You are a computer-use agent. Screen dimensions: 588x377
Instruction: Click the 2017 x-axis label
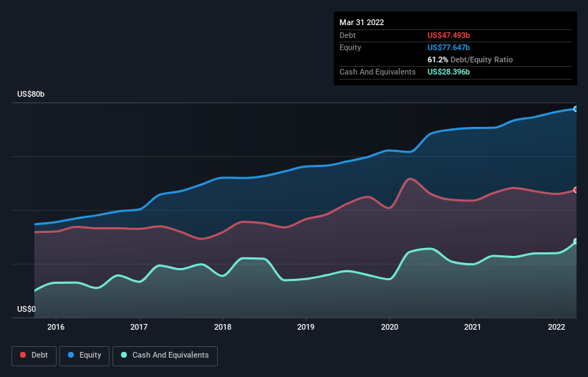[x=139, y=327]
